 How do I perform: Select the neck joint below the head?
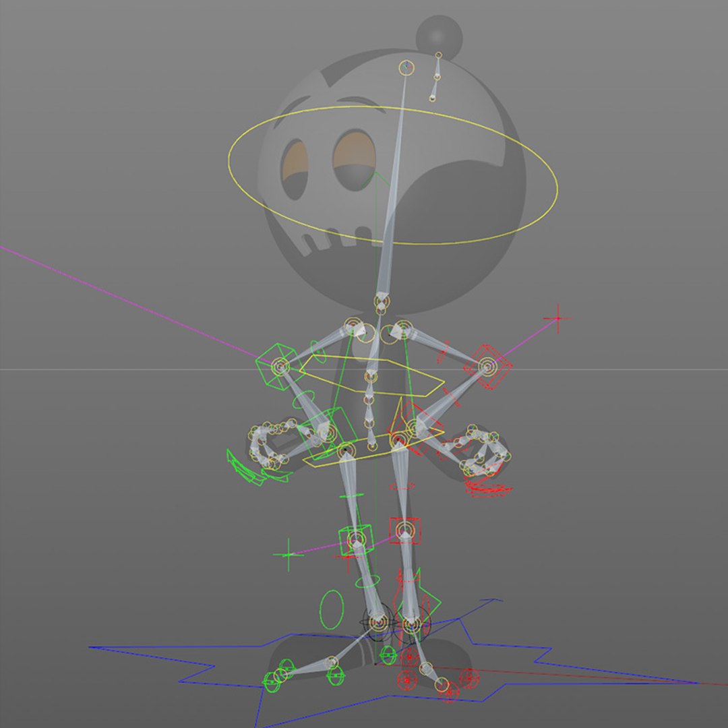tap(381, 302)
